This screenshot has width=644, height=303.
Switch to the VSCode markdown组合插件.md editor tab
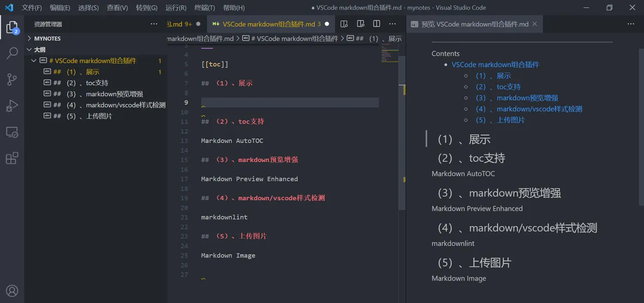[x=271, y=24]
